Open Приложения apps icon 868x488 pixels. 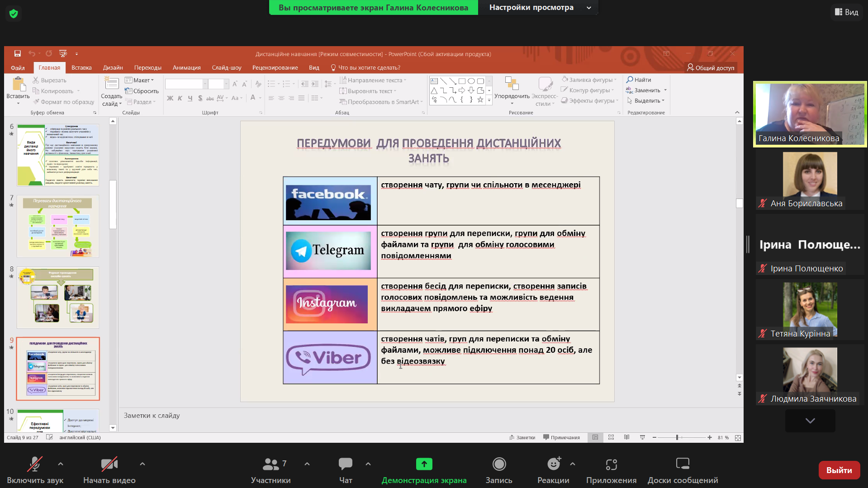point(611,464)
